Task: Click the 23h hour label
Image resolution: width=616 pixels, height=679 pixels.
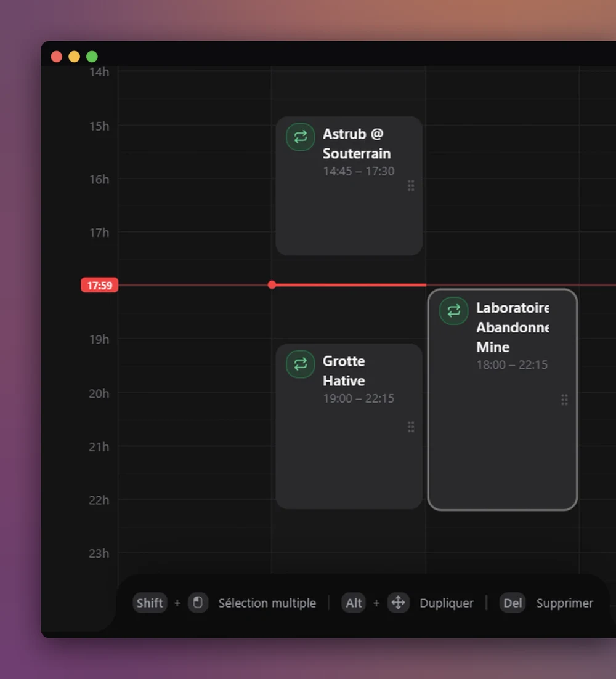Action: (99, 553)
